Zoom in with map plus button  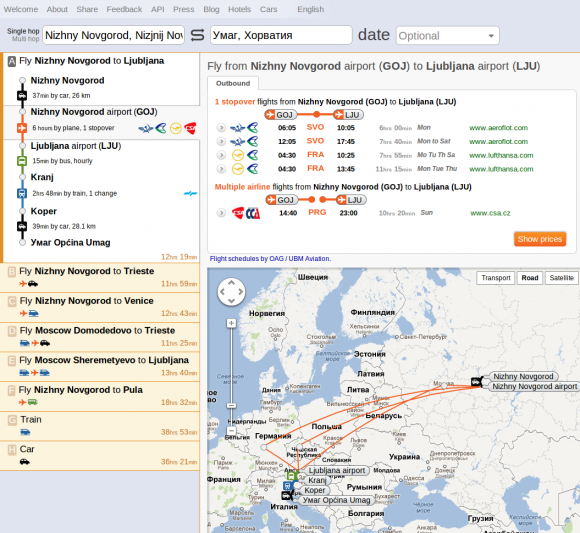pyautogui.click(x=231, y=323)
